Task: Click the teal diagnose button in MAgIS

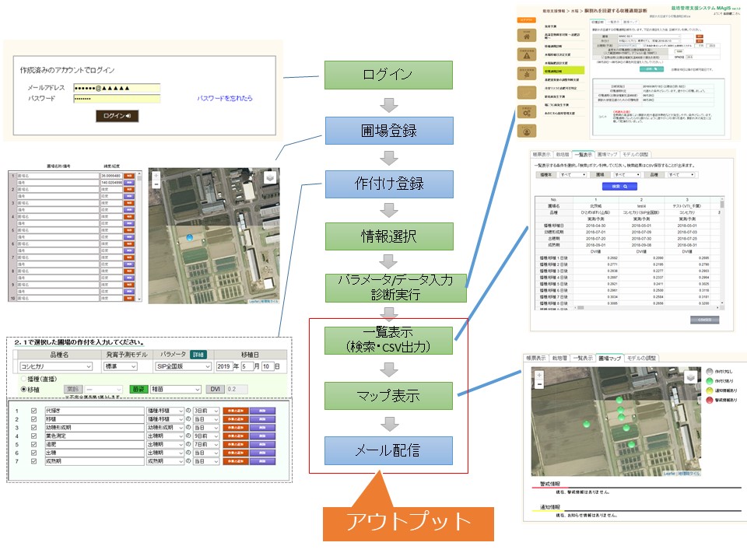Action: (x=651, y=68)
